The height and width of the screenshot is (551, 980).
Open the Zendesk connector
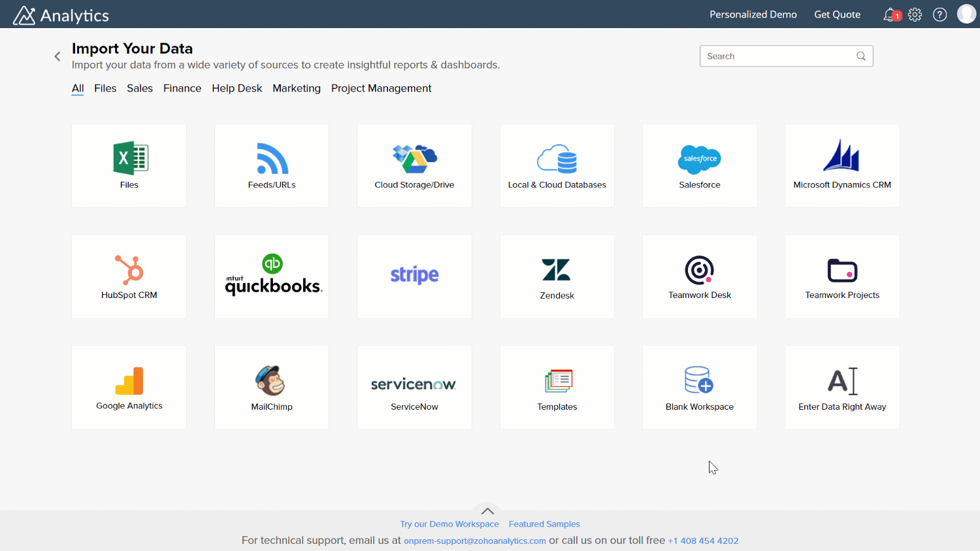pyautogui.click(x=557, y=276)
